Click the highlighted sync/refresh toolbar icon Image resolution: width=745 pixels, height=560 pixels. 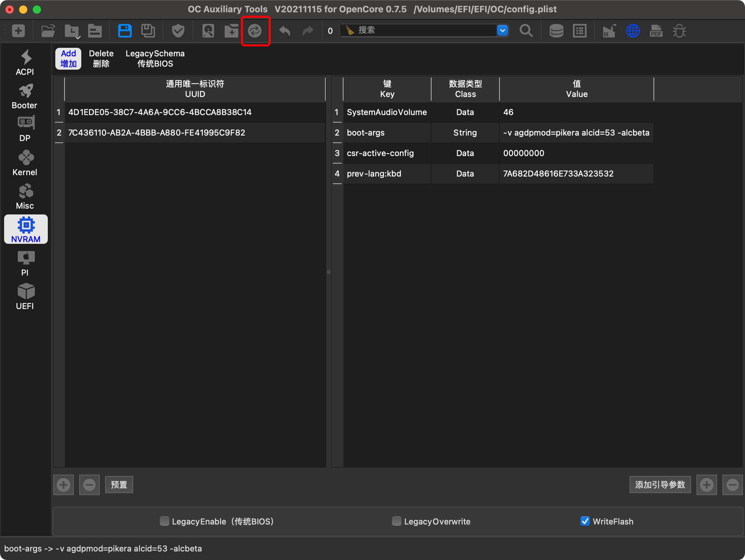(x=255, y=31)
